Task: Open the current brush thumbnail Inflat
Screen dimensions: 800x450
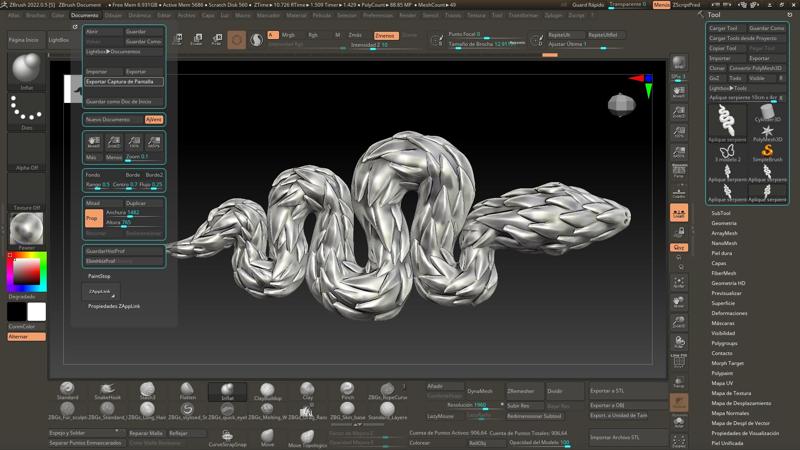Action: (27, 70)
